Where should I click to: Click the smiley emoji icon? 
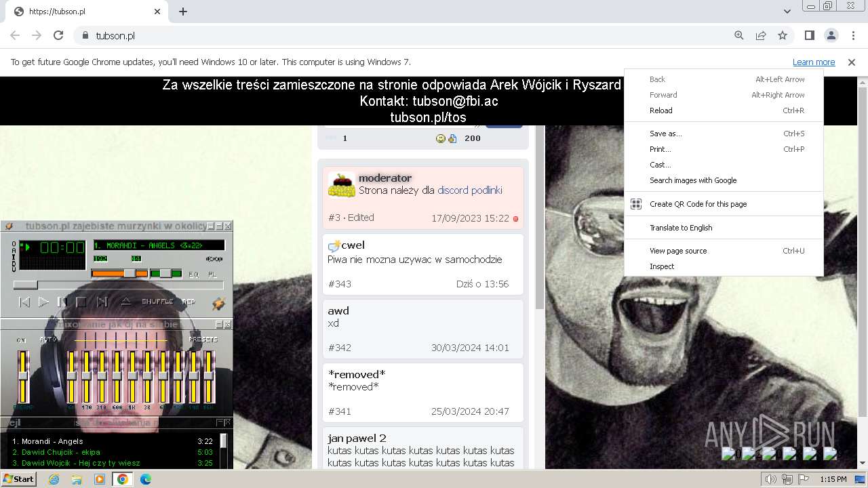pos(441,138)
